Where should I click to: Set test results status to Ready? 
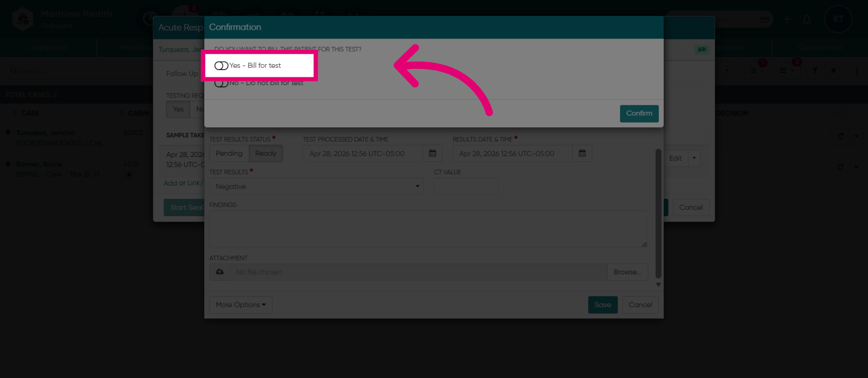click(266, 153)
